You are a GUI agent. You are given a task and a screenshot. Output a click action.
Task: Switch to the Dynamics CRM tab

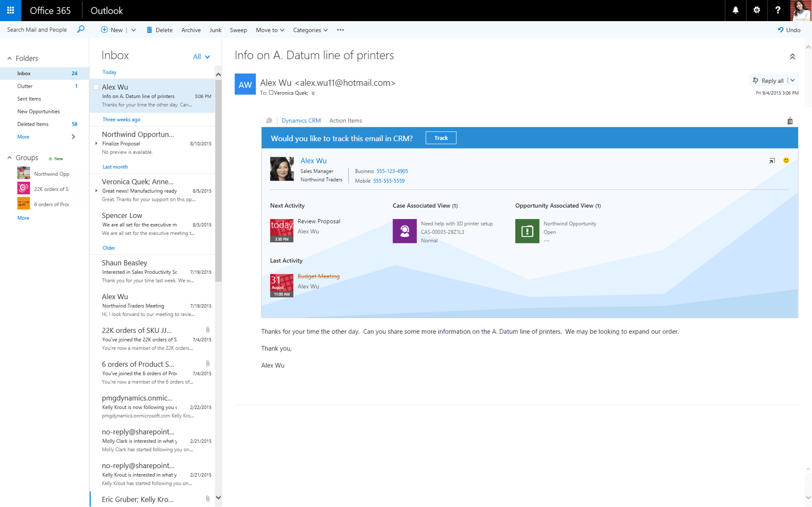[301, 121]
